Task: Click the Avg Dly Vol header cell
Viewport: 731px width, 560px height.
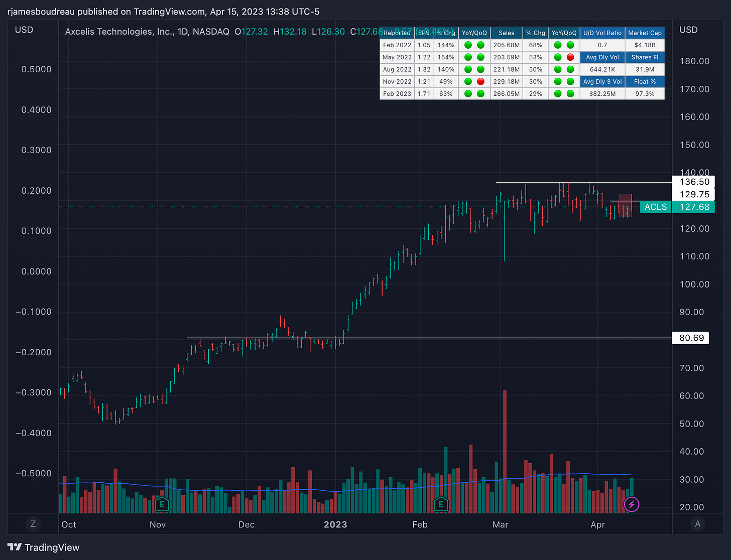Action: [602, 57]
